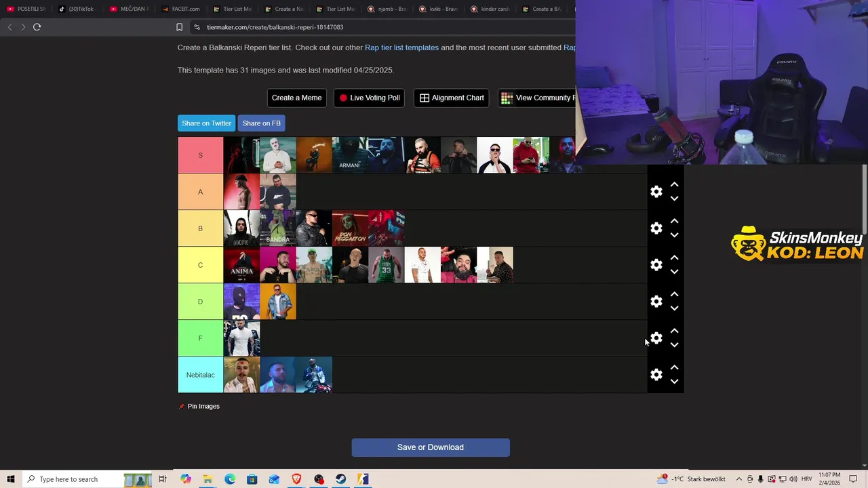Show hidden system tray icons
This screenshot has height=488, width=868.
tap(739, 479)
